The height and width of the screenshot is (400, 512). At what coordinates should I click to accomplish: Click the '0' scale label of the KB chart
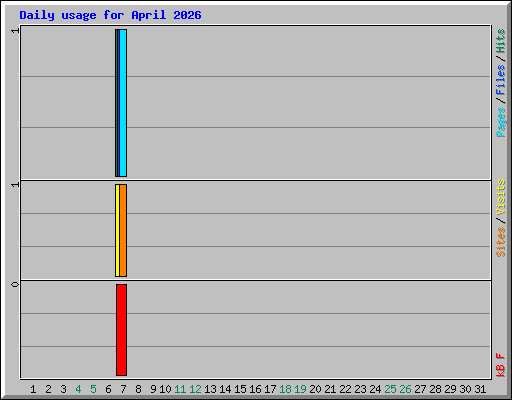15,284
